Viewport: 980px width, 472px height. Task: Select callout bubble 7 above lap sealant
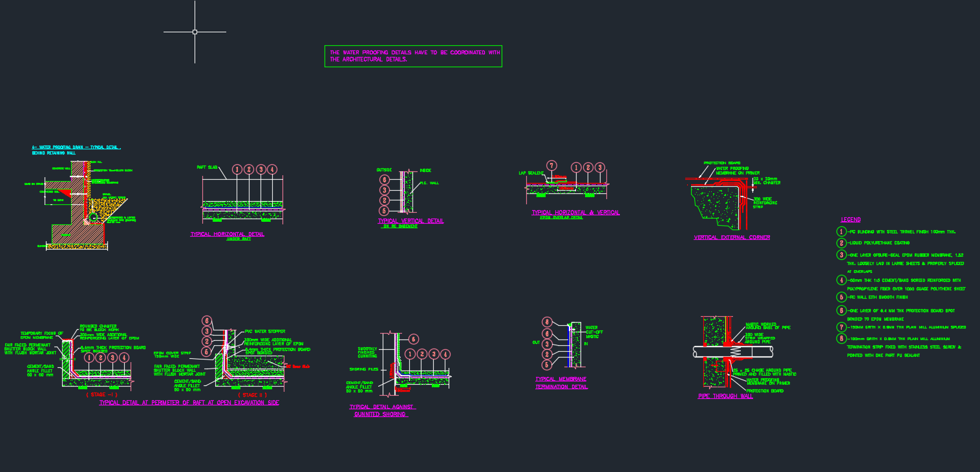coord(551,166)
